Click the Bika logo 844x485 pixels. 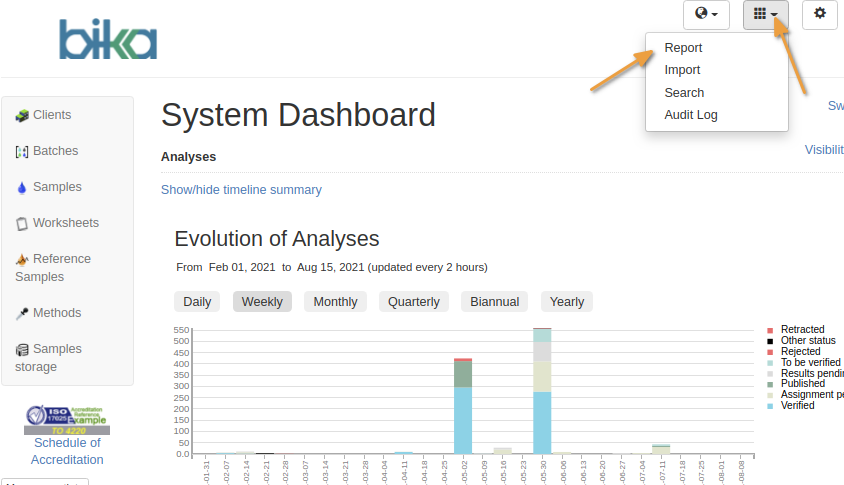pos(108,39)
